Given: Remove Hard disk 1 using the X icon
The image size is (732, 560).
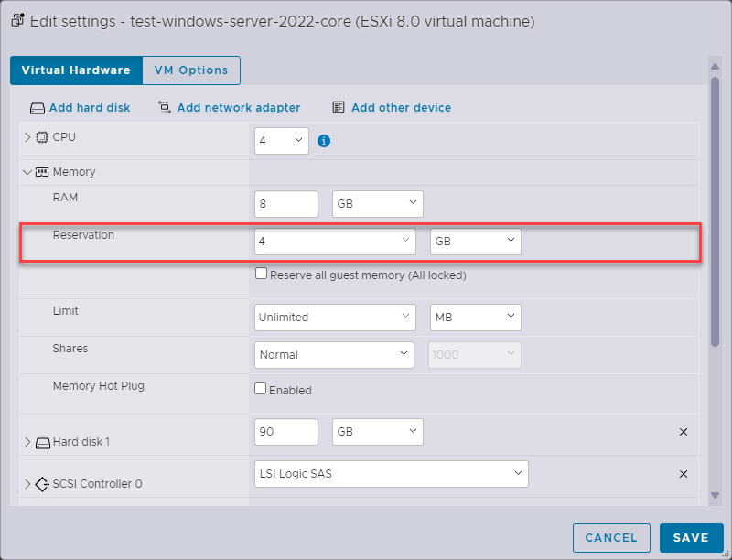Looking at the screenshot, I should (x=684, y=432).
